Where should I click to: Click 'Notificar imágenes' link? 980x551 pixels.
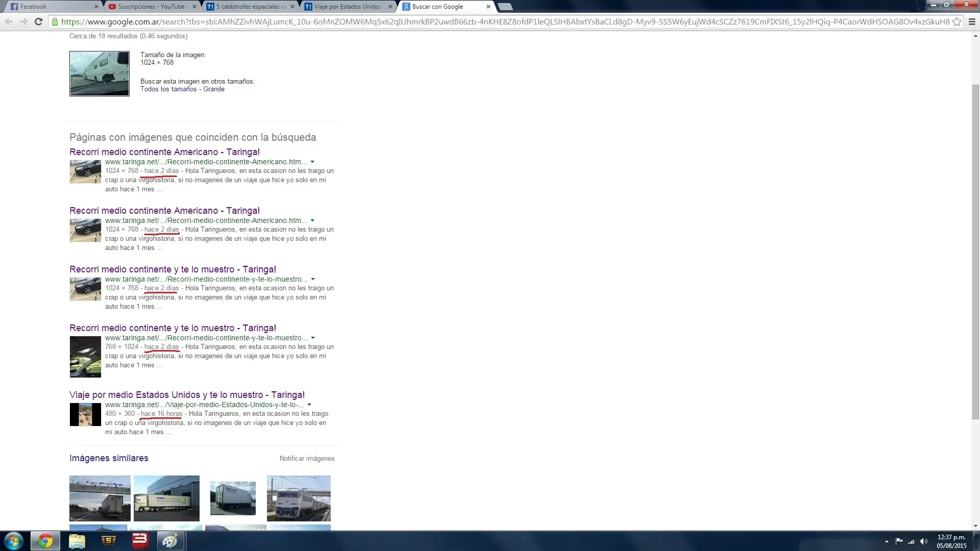click(307, 459)
